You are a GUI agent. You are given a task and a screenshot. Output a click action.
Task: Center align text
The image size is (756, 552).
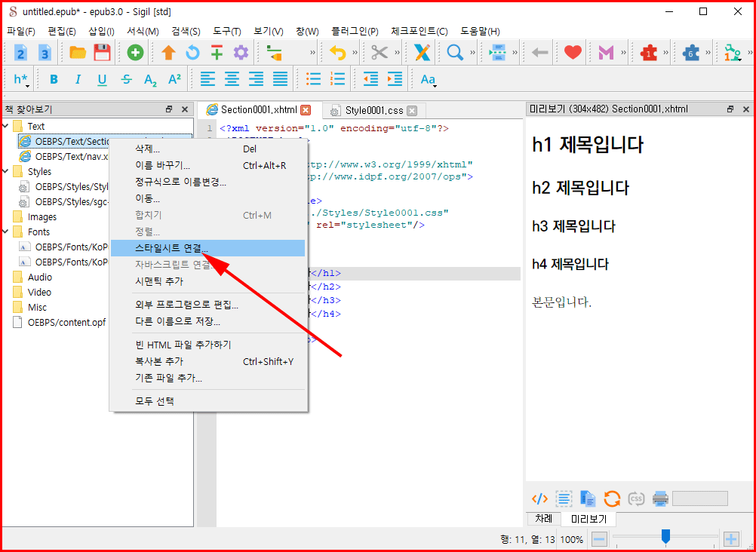(x=232, y=79)
